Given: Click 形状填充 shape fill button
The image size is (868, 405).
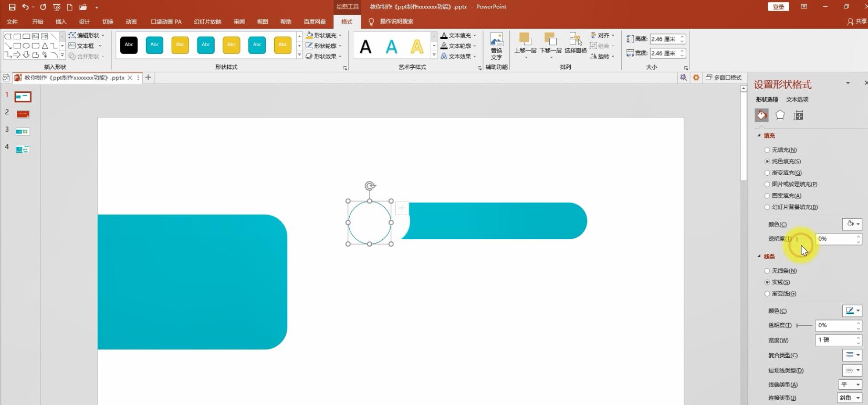Looking at the screenshot, I should pos(323,35).
